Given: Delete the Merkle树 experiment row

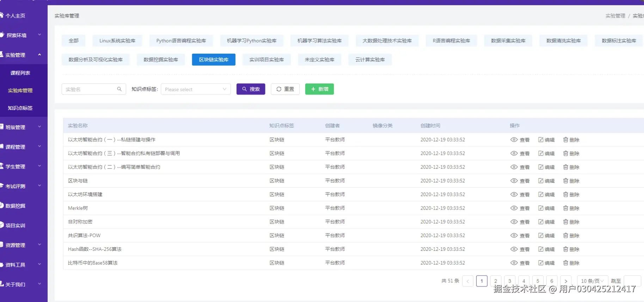Looking at the screenshot, I should pyautogui.click(x=571, y=208).
